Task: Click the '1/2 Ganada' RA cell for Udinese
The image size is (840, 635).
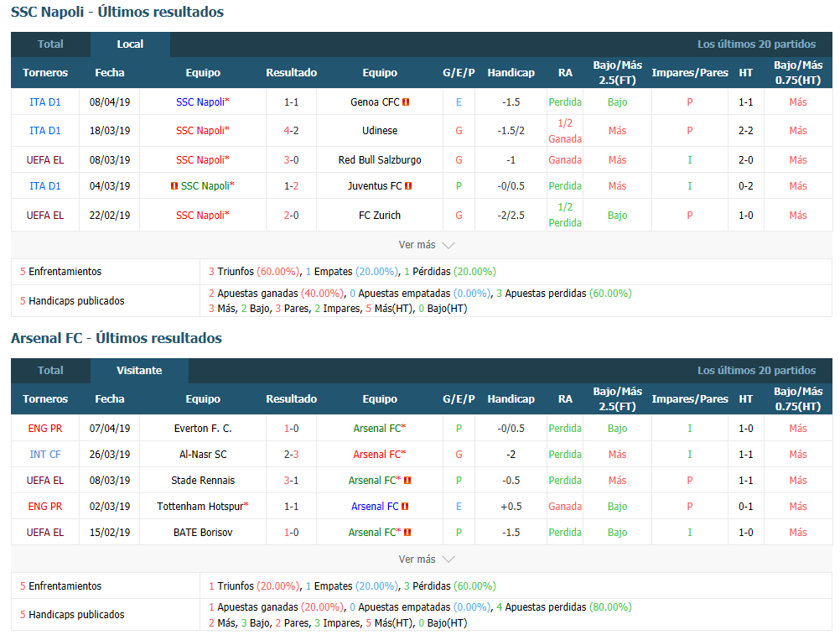Action: 565,131
